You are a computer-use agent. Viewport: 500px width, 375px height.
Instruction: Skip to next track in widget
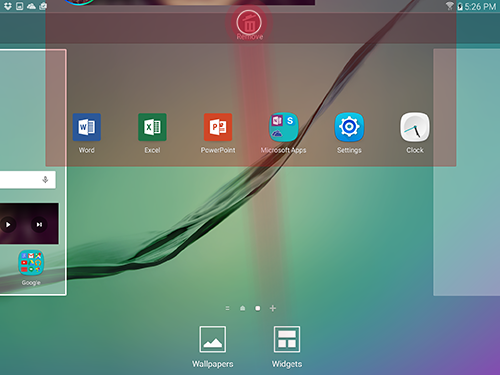point(39,225)
